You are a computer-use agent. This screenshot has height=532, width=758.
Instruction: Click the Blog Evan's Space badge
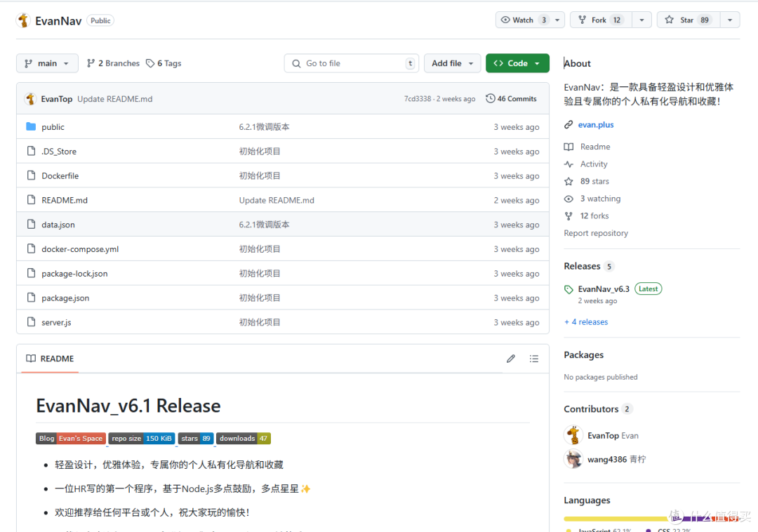tap(71, 438)
